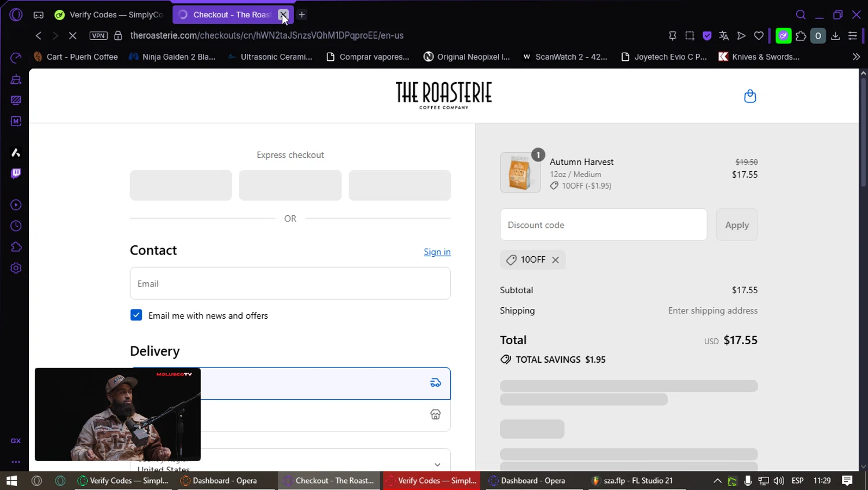The width and height of the screenshot is (868, 490).
Task: Focus the Discount code field
Action: pos(604,225)
